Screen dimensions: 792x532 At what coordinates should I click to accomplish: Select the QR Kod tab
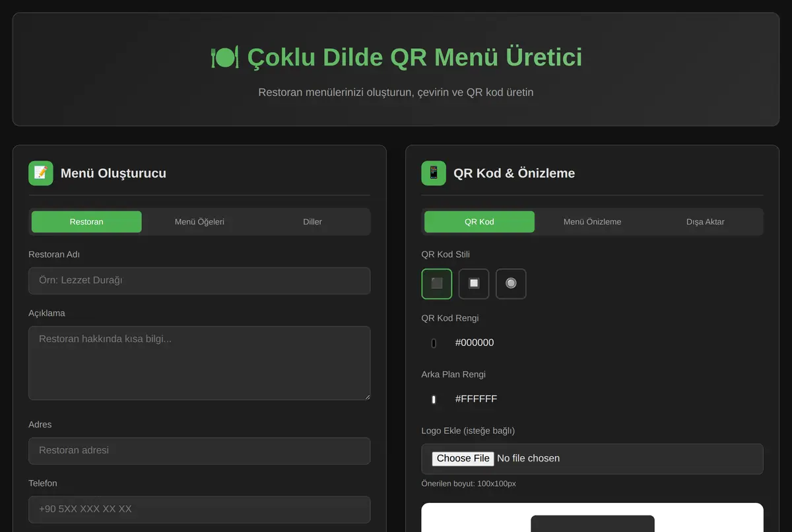[x=479, y=222]
